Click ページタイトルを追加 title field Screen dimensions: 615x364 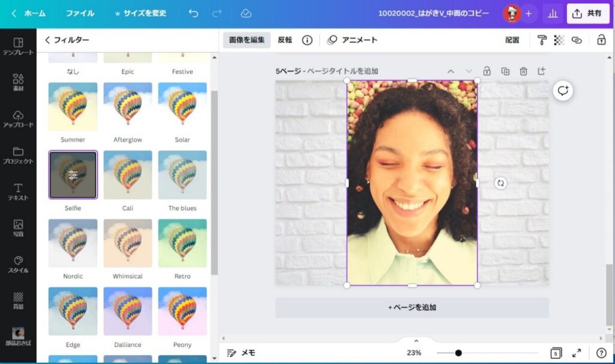[x=342, y=71]
